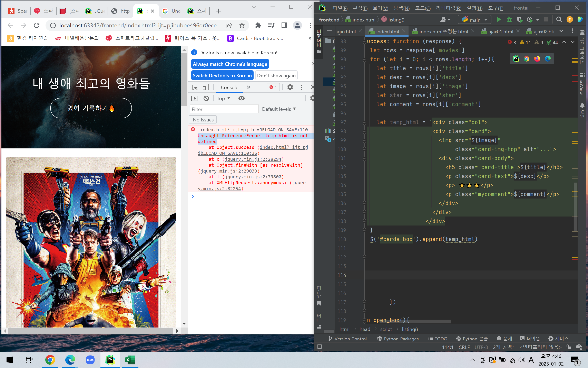Open page in Edge from editor popup
This screenshot has height=368, width=588.
click(x=548, y=59)
